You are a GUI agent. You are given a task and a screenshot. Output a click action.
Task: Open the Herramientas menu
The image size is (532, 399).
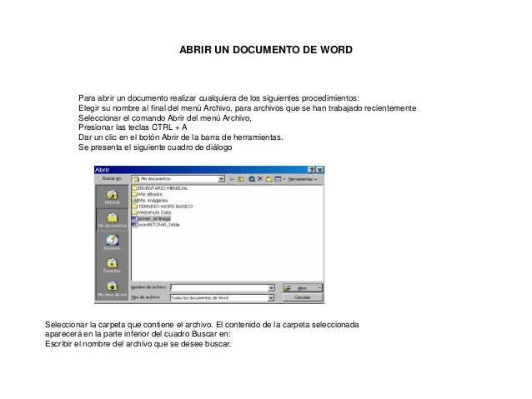click(x=302, y=179)
